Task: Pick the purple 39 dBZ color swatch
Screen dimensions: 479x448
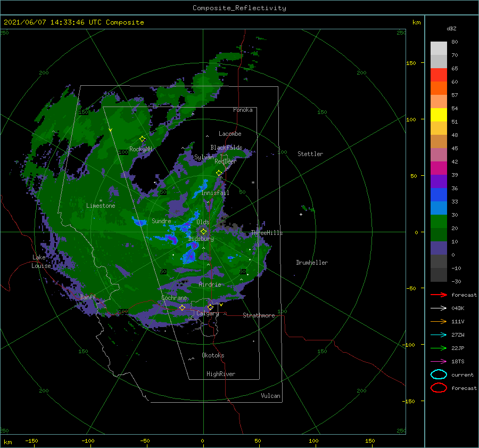Action: [439, 181]
